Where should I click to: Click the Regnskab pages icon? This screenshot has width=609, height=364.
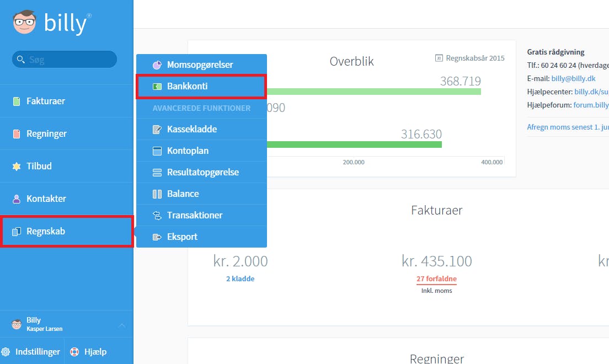point(17,232)
